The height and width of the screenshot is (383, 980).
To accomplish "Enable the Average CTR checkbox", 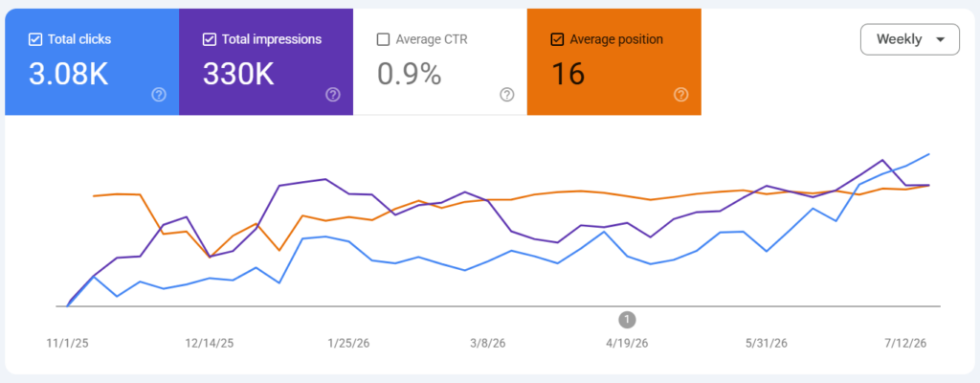I will coord(383,39).
